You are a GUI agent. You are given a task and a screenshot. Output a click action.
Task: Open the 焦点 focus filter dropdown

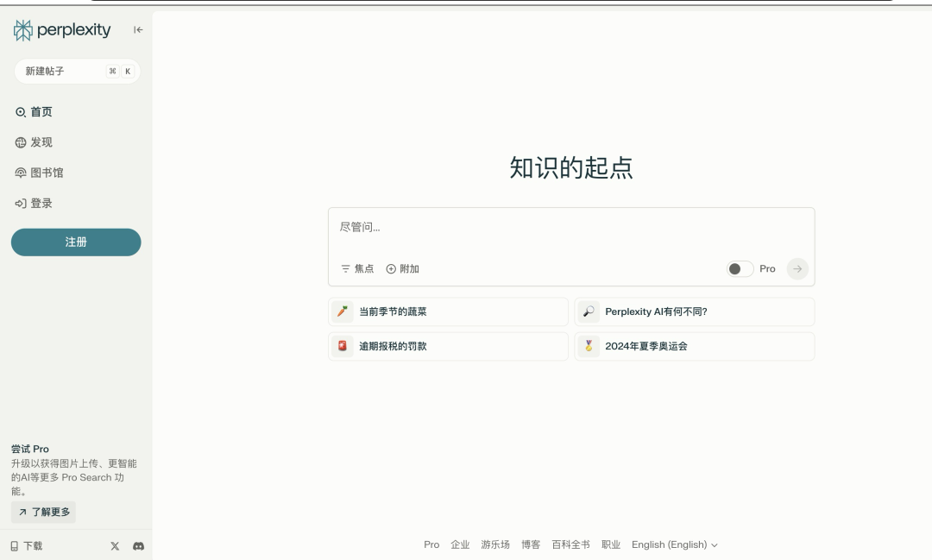pyautogui.click(x=357, y=269)
